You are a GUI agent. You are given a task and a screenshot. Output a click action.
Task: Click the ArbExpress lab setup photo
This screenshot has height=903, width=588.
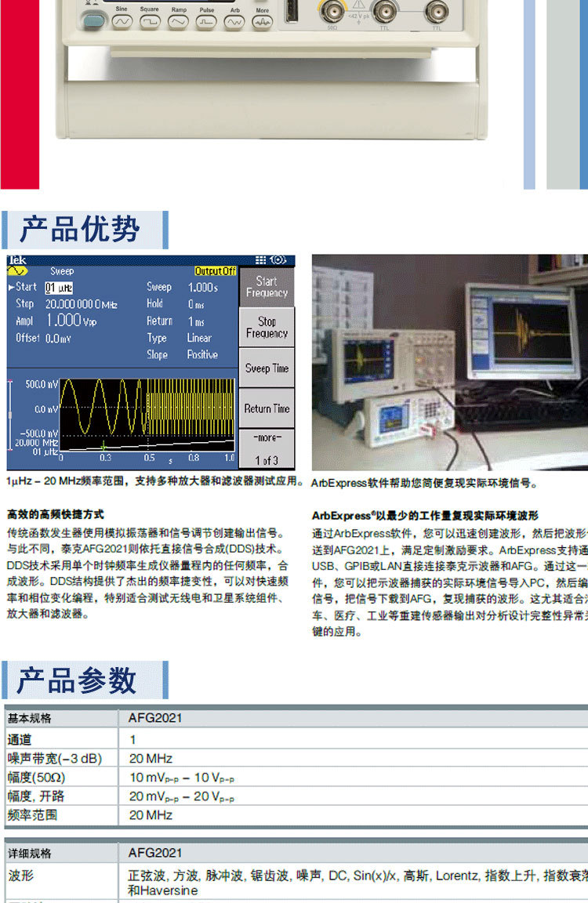450,363
